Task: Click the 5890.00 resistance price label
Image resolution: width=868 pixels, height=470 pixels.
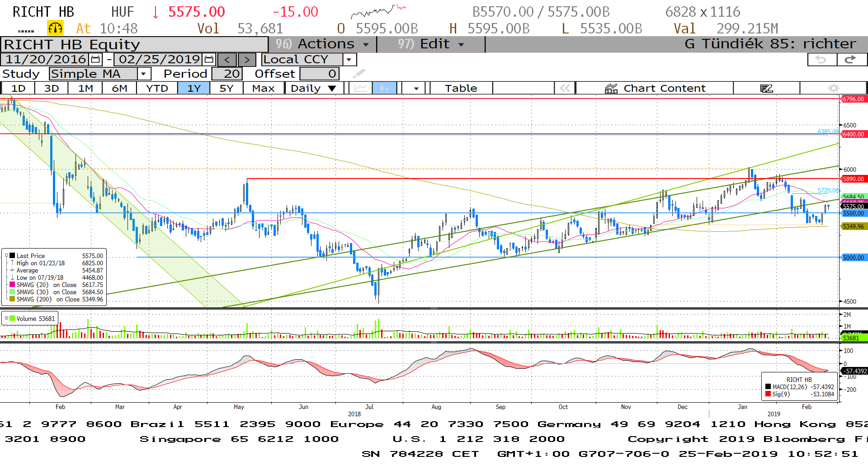Action: click(x=854, y=179)
